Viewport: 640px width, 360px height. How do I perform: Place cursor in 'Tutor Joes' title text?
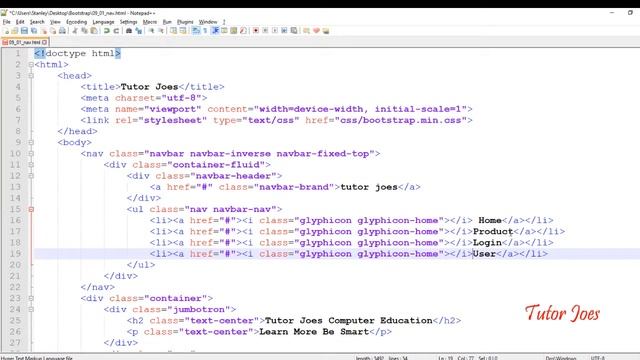pyautogui.click(x=149, y=87)
